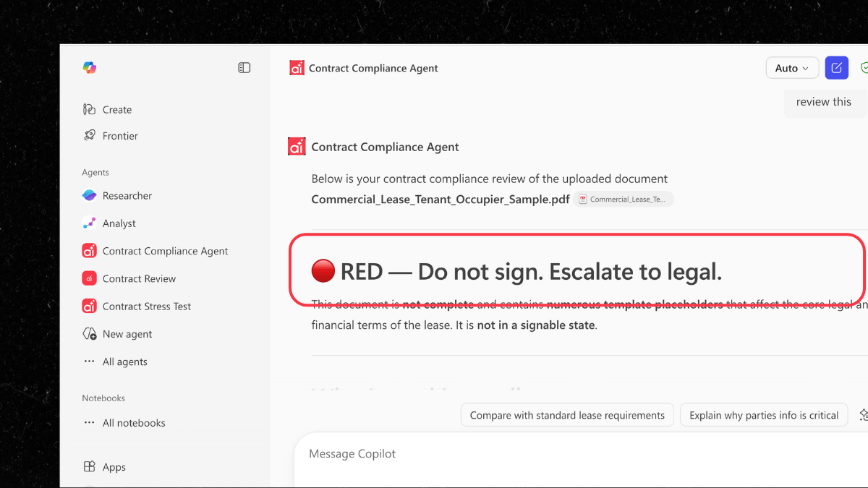868x488 pixels.
Task: Open the Create menu item
Action: tap(116, 109)
